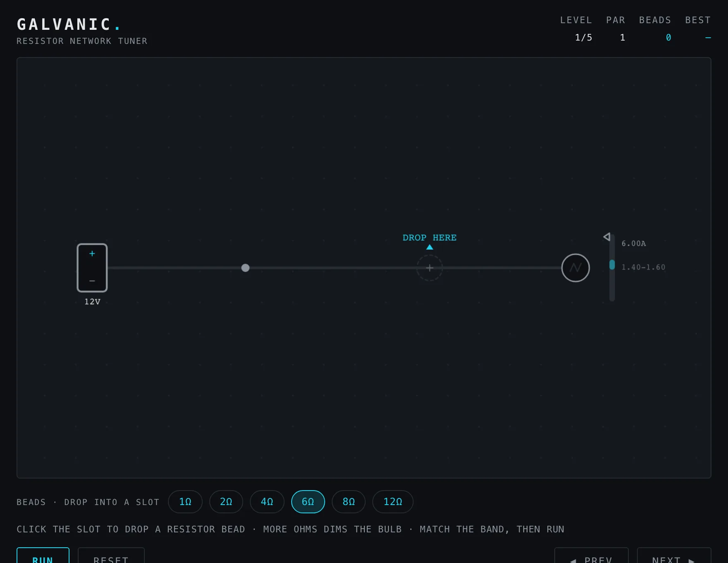
Task: Select the 8Ω bead
Action: 349,502
